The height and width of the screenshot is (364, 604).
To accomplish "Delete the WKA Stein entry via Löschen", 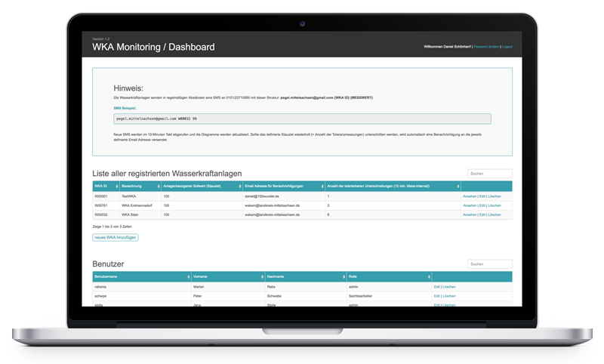I will tap(494, 214).
